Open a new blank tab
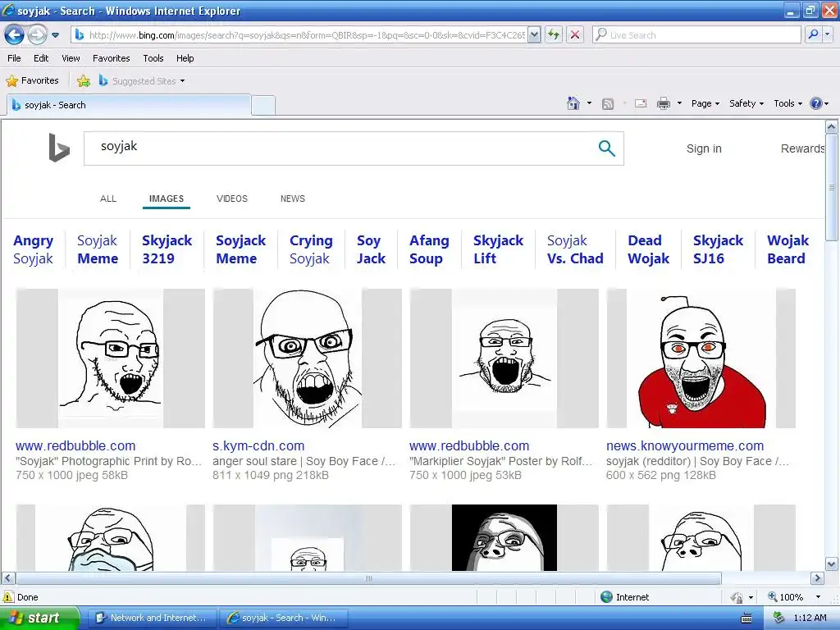This screenshot has width=840, height=630. click(263, 106)
